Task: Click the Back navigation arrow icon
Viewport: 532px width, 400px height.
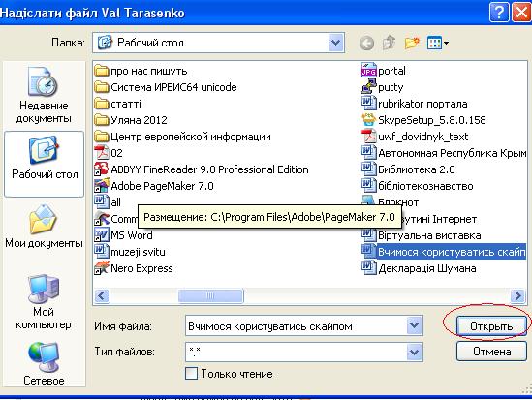Action: [x=366, y=43]
